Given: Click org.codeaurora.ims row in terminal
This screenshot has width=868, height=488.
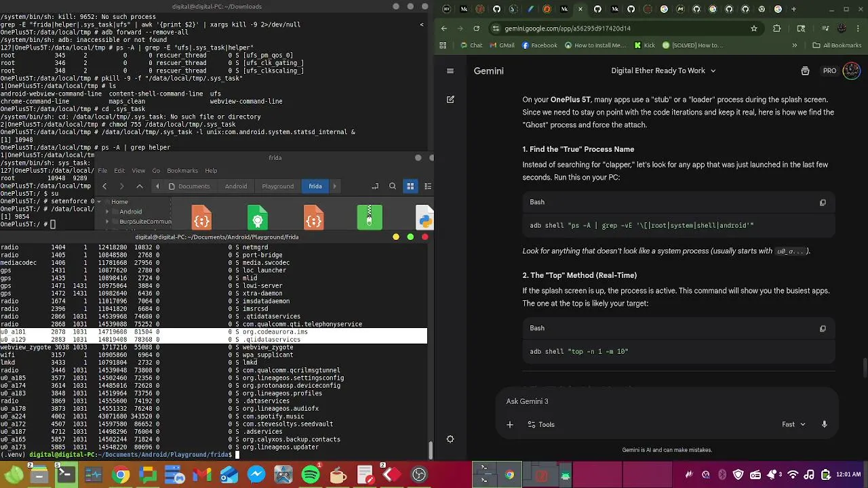Looking at the screenshot, I should 214,331.
